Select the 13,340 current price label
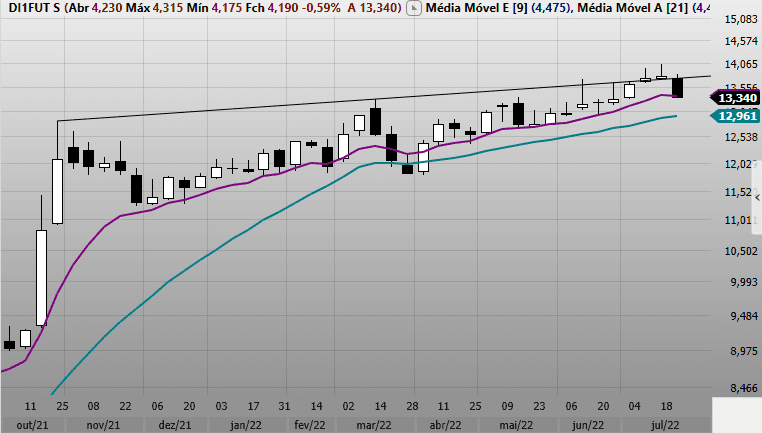Viewport: 762px width, 433px height. (x=737, y=98)
